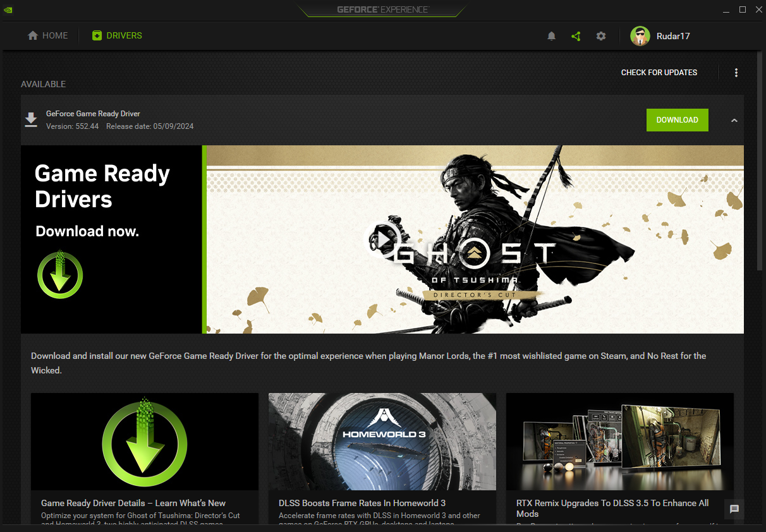Maximize the GeForce Experience window
Image resolution: width=766 pixels, height=532 pixels.
(x=743, y=9)
